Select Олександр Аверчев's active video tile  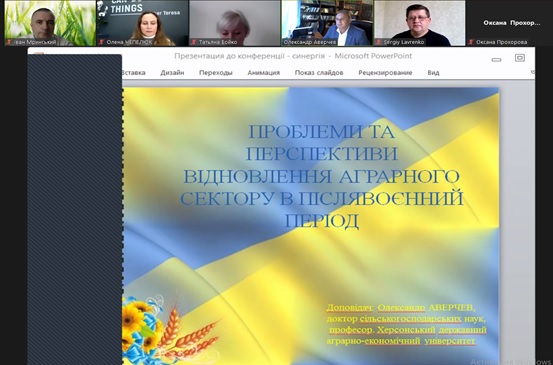[327, 23]
